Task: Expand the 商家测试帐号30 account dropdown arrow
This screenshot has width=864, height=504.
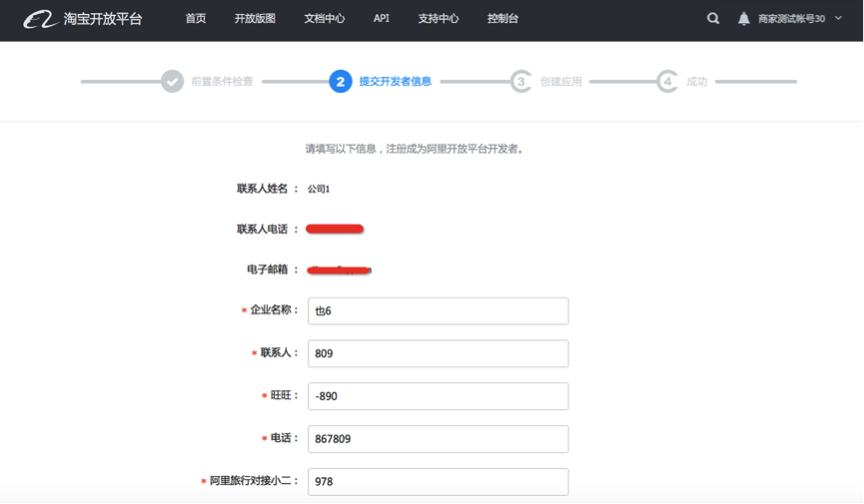Action: point(838,18)
